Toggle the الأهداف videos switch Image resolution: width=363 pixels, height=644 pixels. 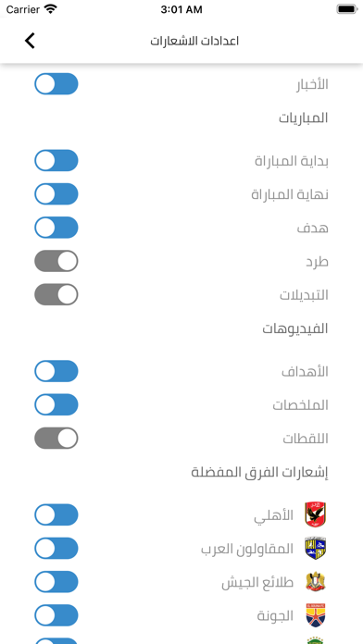tap(56, 371)
